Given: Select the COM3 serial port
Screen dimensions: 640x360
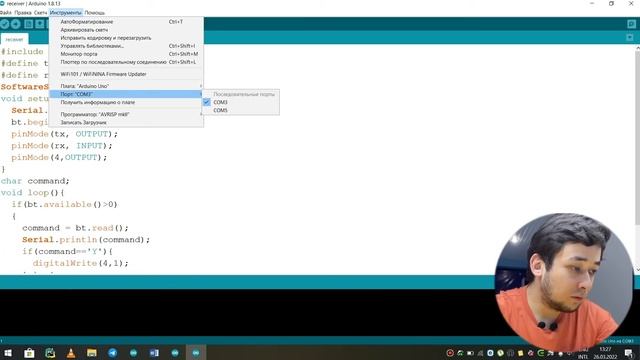Looking at the screenshot, I should tap(240, 102).
